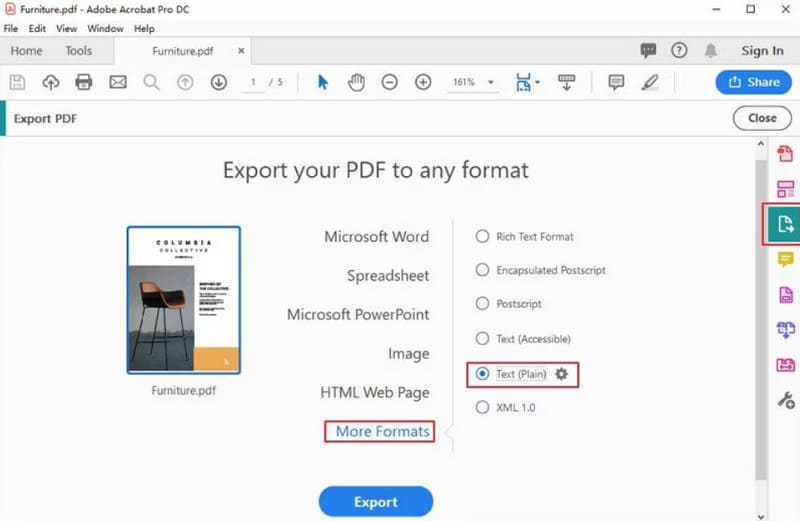Open the chat feedback icon
800x521 pixels.
tap(648, 51)
